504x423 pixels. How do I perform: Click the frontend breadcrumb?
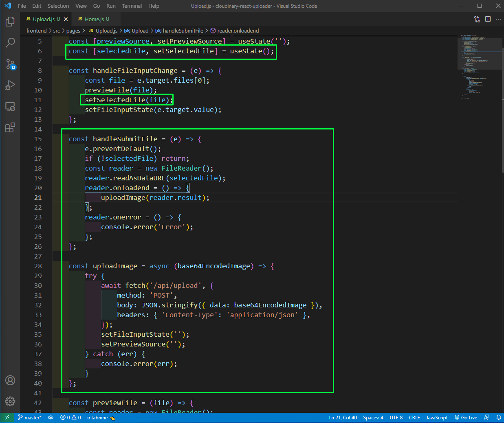37,31
